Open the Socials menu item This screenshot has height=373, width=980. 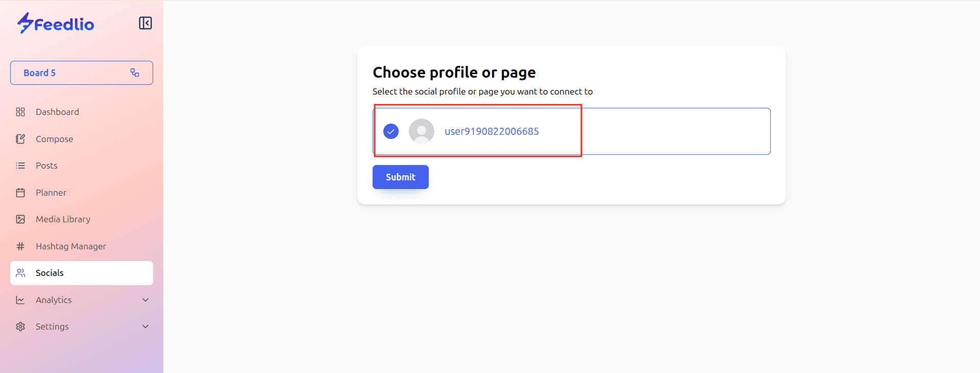(50, 273)
